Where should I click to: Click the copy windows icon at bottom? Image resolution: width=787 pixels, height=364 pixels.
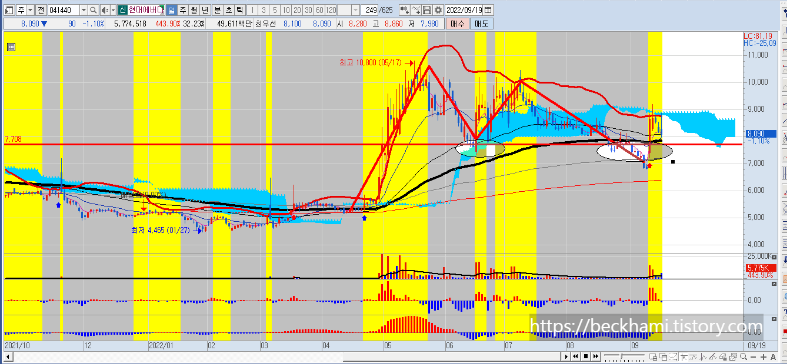(x=733, y=357)
